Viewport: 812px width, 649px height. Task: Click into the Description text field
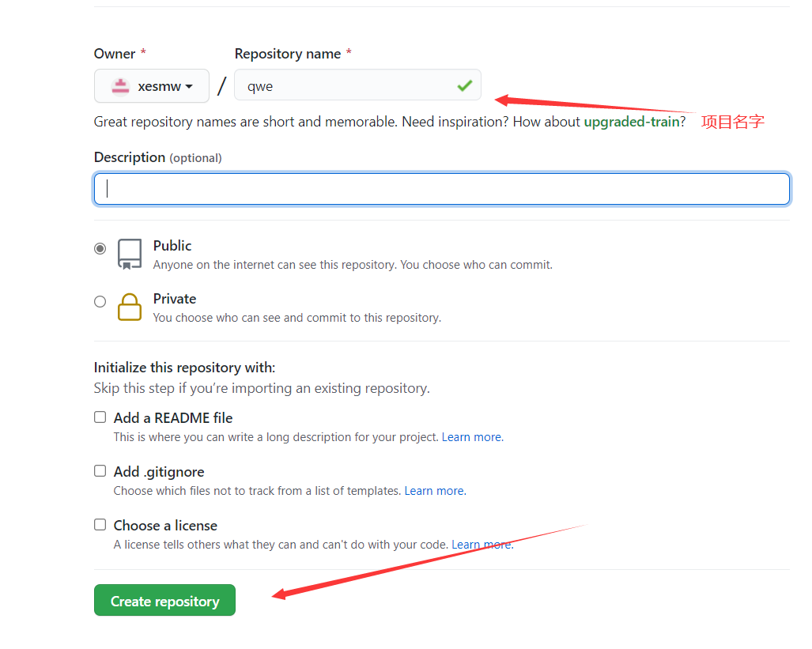441,189
